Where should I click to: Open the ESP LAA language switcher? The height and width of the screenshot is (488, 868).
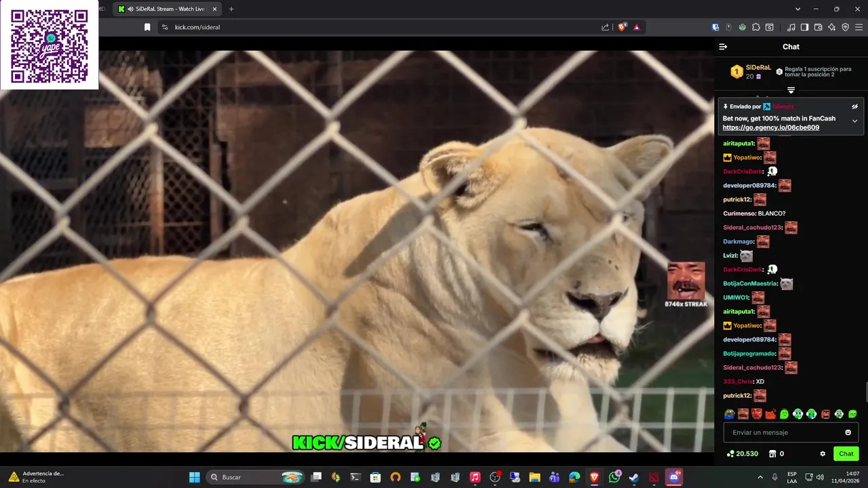click(792, 477)
